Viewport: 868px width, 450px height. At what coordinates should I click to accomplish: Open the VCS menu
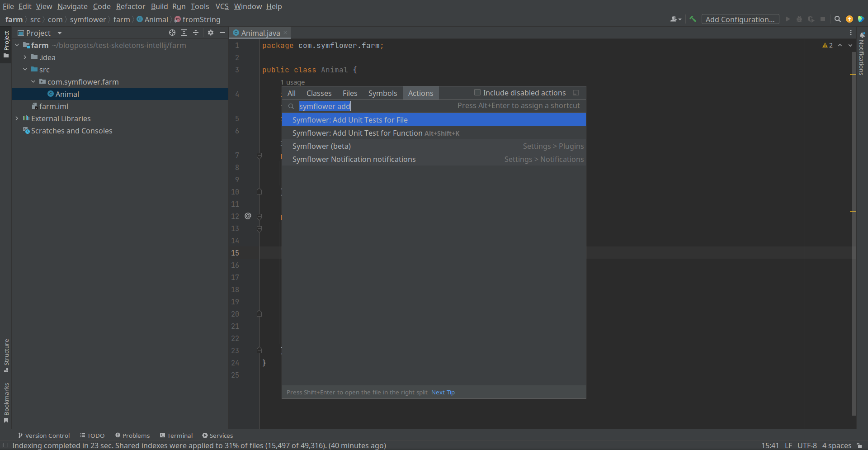222,6
